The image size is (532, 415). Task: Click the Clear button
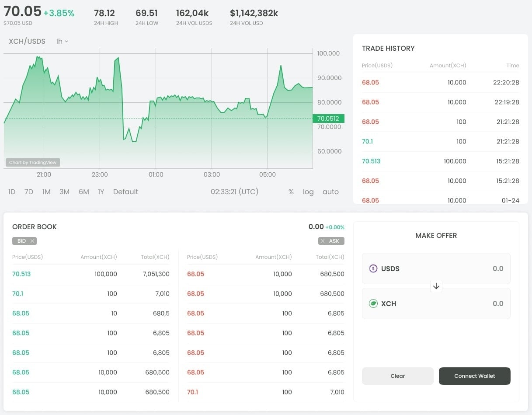click(x=398, y=376)
